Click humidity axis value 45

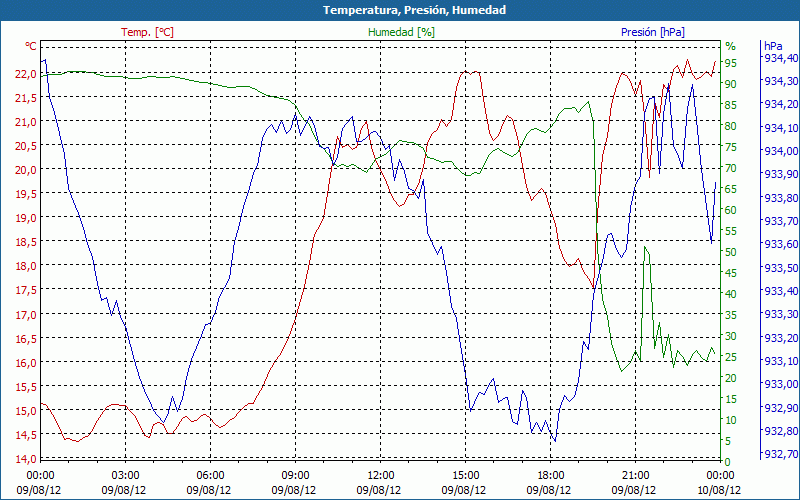pyautogui.click(x=731, y=273)
